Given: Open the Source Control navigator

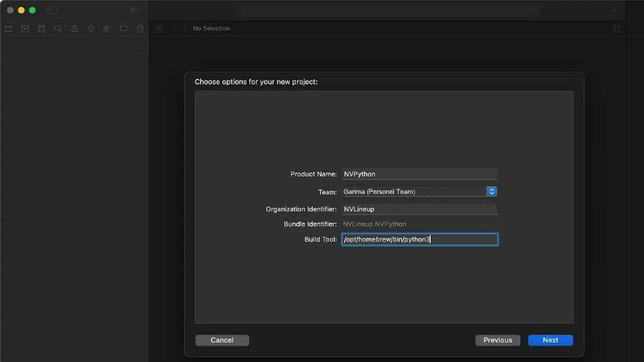Looking at the screenshot, I should 24,28.
